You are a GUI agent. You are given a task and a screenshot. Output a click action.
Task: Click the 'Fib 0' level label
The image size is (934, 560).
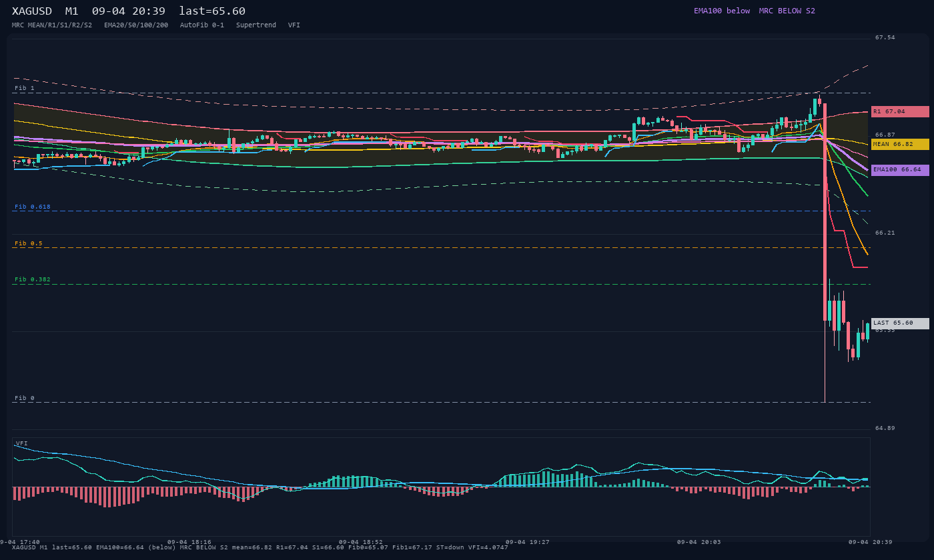pos(25,398)
